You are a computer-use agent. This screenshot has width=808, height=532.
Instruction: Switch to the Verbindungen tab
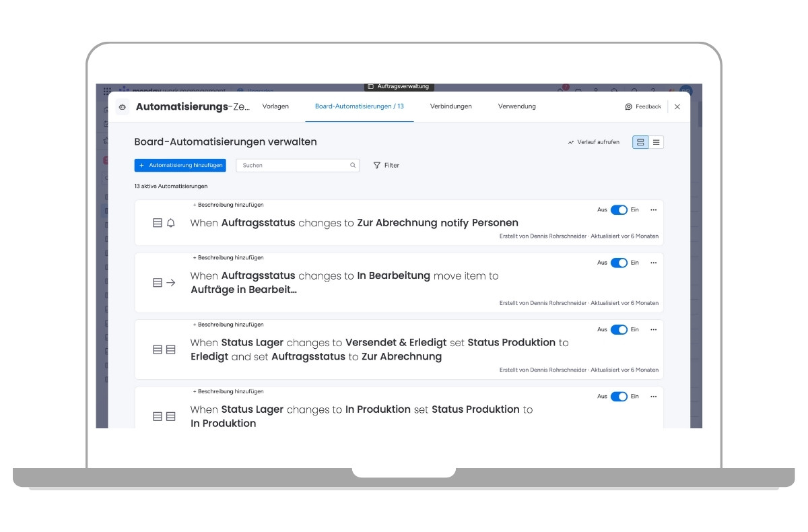point(450,106)
